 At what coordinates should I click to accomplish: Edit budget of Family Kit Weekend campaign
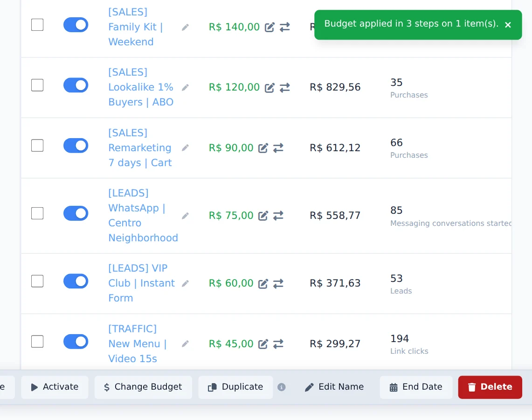click(x=269, y=27)
